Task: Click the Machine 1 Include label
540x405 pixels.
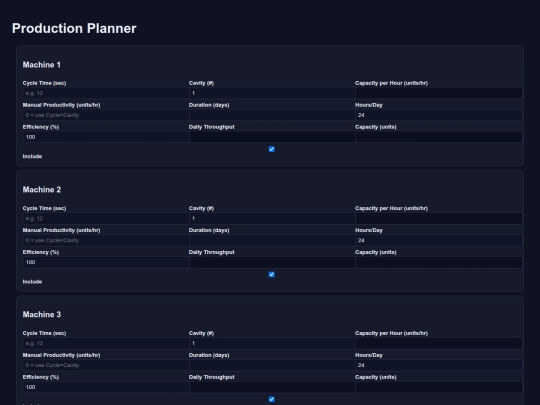Action: tap(32, 156)
